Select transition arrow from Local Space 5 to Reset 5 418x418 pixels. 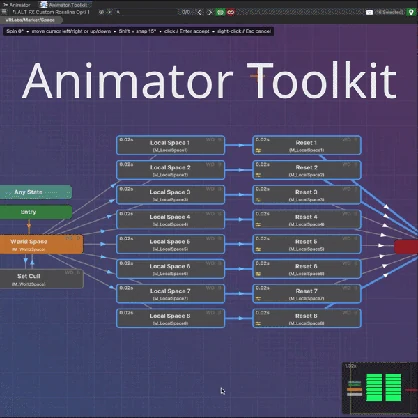[238, 244]
